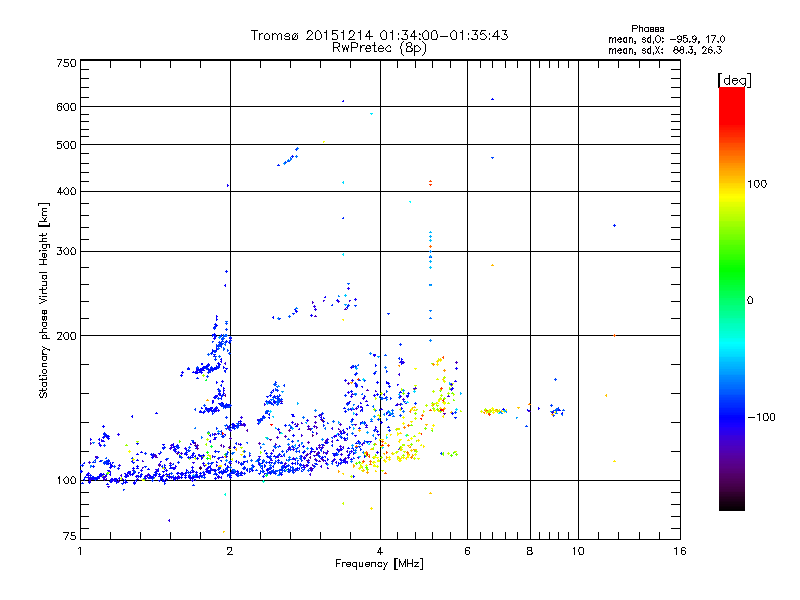
Task: Click the y-axis tick label '400'
Action: [x=66, y=191]
